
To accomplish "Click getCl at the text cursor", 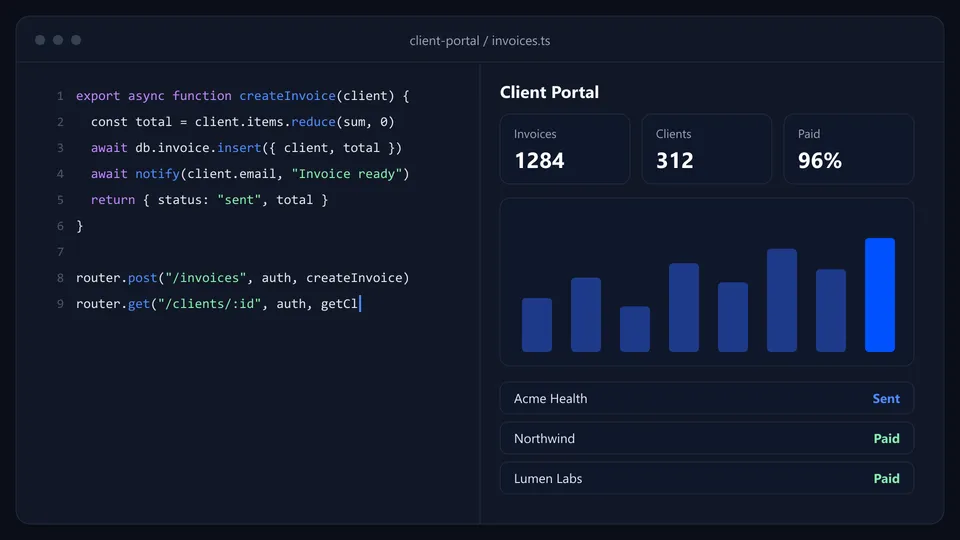I will click(339, 304).
